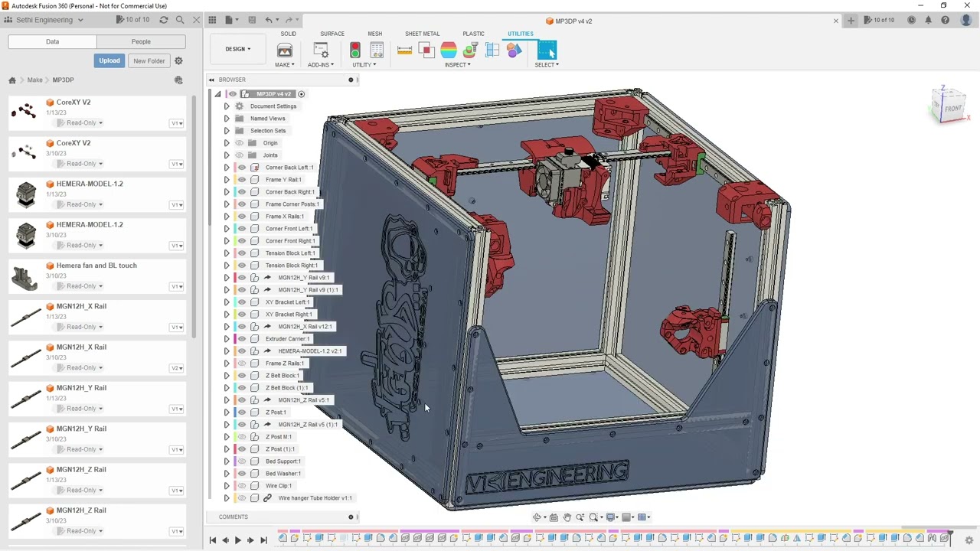The image size is (980, 551).
Task: Switch to the SOLID tab
Action: (289, 34)
